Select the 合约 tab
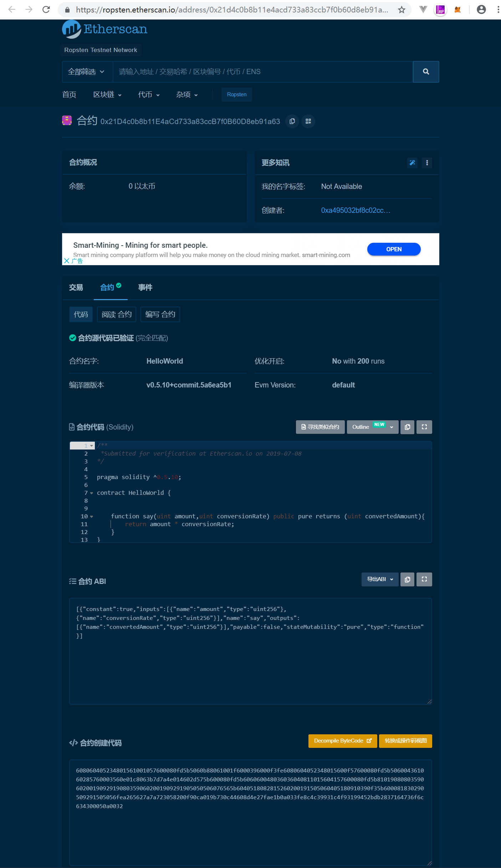501x868 pixels. click(x=111, y=287)
